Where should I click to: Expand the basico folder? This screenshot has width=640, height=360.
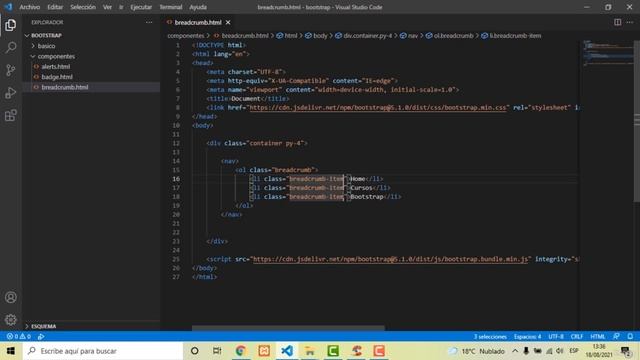point(46,46)
